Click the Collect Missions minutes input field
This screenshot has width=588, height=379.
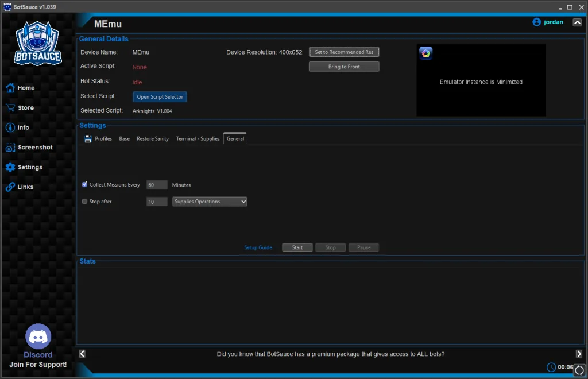(x=157, y=185)
